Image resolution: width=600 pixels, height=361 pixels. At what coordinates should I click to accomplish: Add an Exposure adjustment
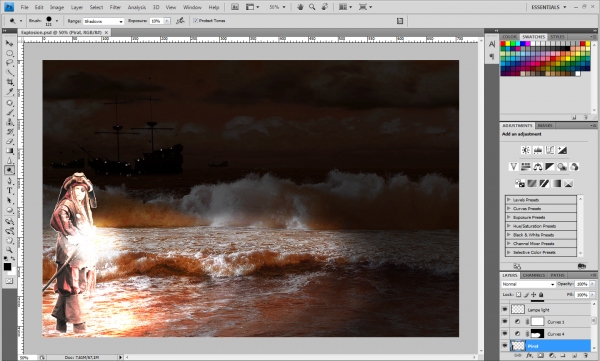562,150
